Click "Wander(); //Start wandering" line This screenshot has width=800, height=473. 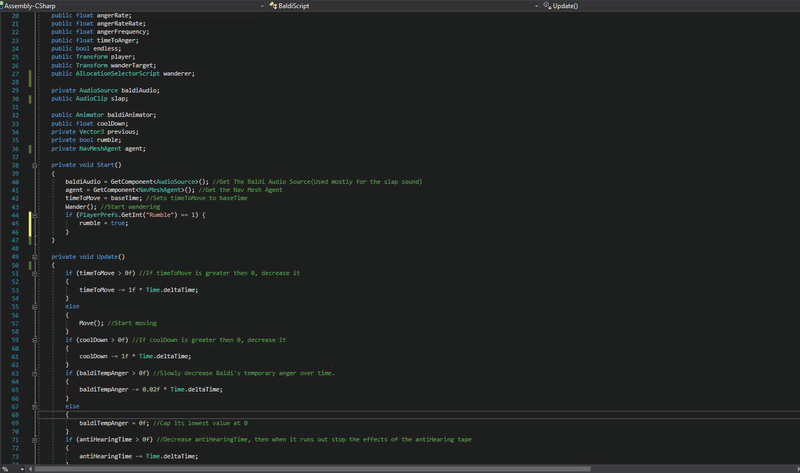click(112, 207)
